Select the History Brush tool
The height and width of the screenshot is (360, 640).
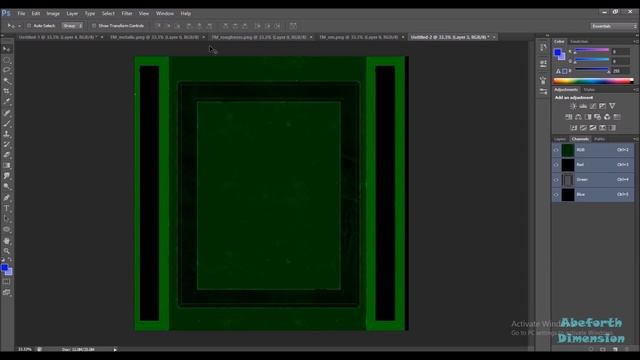[x=7, y=144]
